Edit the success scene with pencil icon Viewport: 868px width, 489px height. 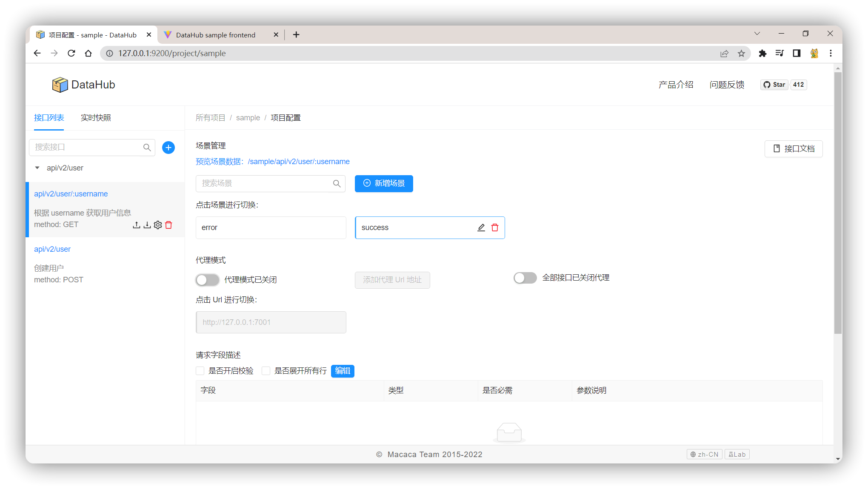(x=481, y=227)
